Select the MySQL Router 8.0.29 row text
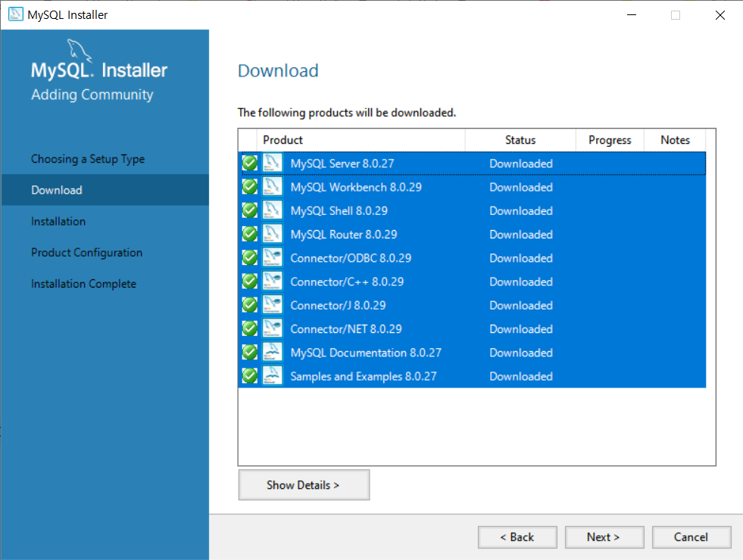The height and width of the screenshot is (560, 743). 344,235
